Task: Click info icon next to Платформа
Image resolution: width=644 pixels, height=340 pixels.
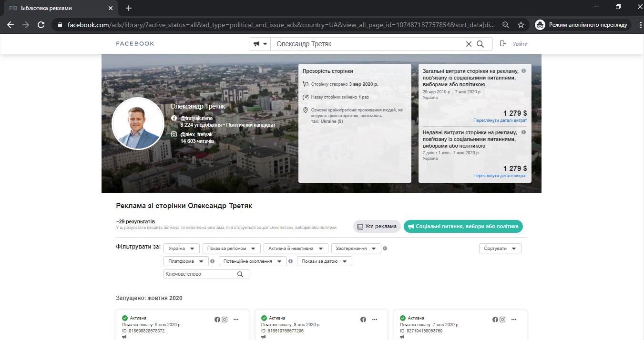Action: click(x=213, y=261)
